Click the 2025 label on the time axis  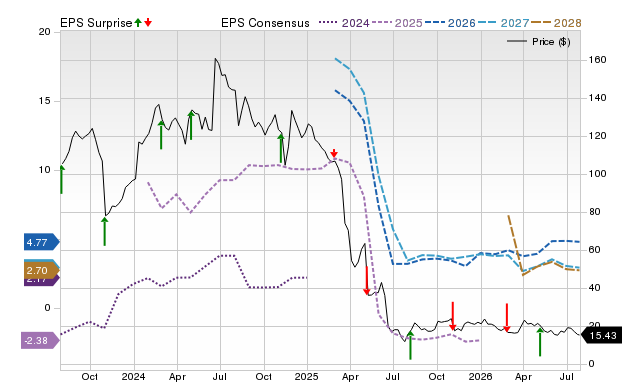coord(307,376)
